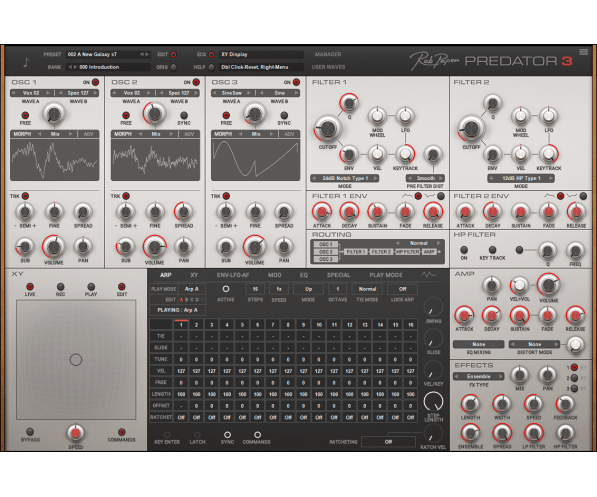Image resolution: width=597 pixels, height=497 pixels.
Task: Click the music note icon in header
Action: coord(26,62)
